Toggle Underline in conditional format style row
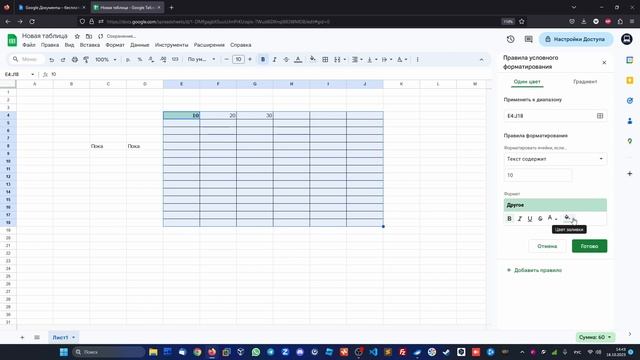This screenshot has width=640, height=360. tap(530, 219)
